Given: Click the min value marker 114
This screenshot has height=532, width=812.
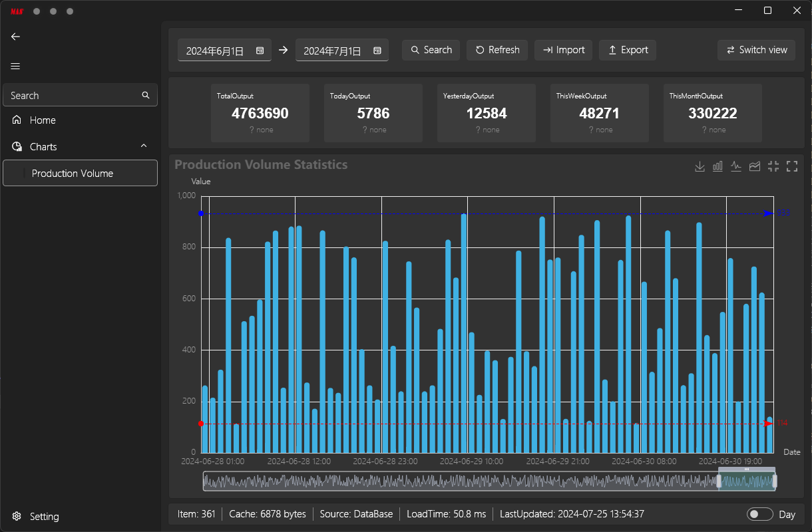Looking at the screenshot, I should tap(782, 423).
